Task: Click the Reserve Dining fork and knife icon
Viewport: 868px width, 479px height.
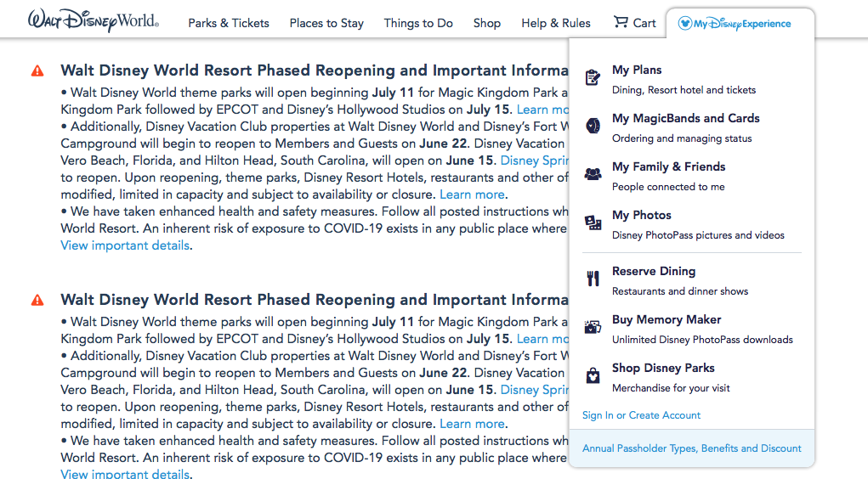Action: pyautogui.click(x=593, y=279)
